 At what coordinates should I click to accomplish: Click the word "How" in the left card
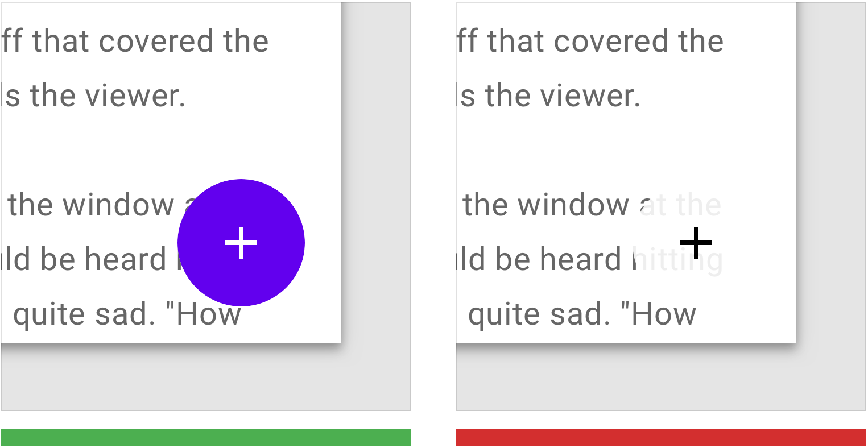209,314
